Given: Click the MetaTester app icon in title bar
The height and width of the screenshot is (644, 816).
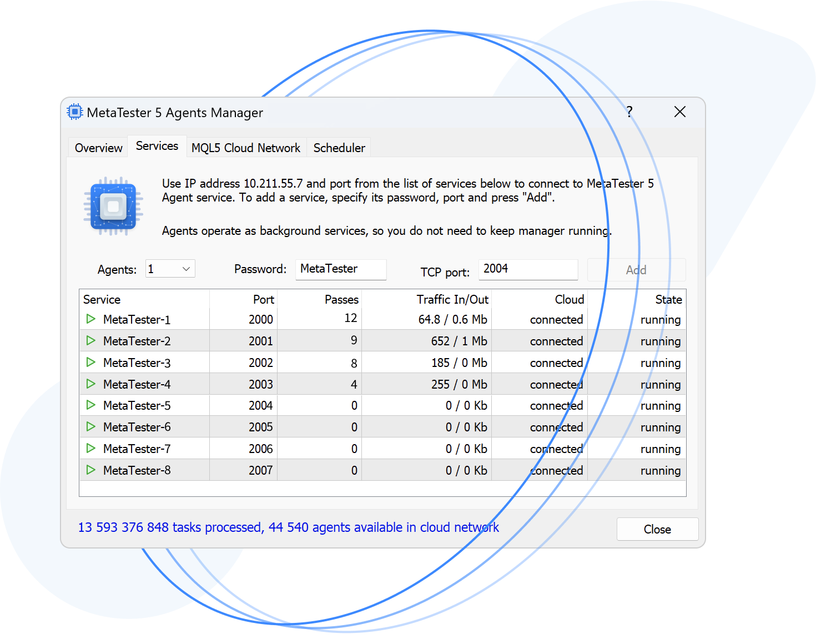Looking at the screenshot, I should (x=74, y=112).
